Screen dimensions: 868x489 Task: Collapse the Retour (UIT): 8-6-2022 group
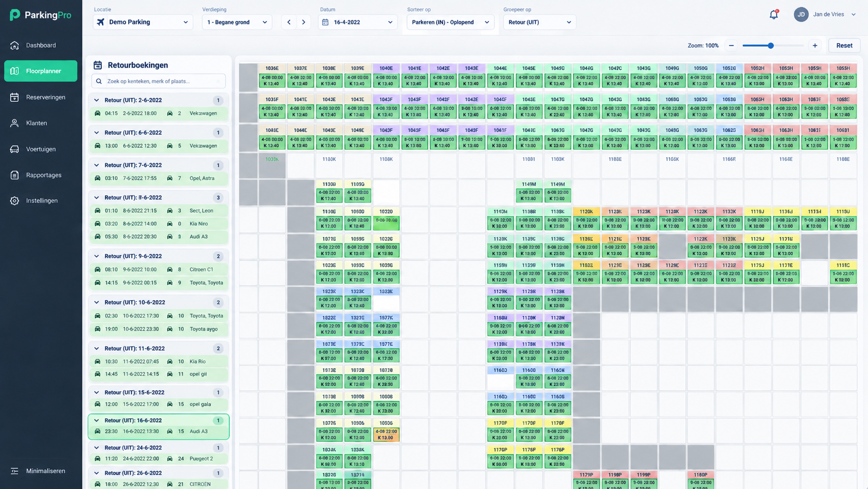coord(97,197)
